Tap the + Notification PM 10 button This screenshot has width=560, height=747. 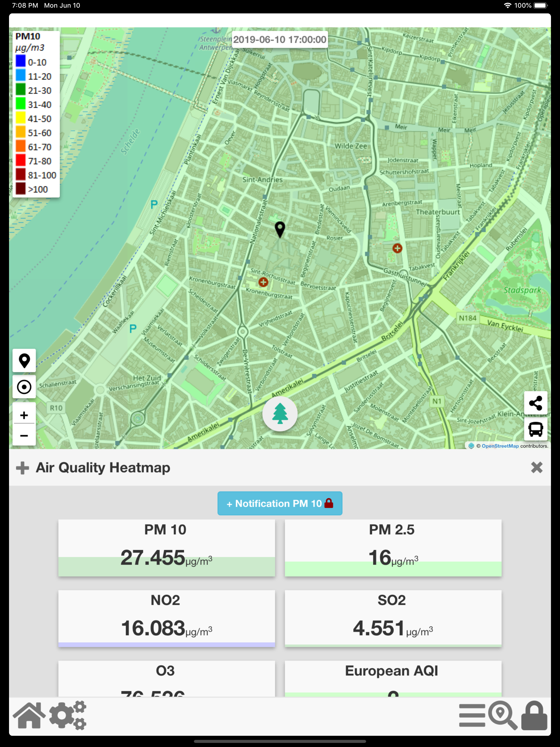pyautogui.click(x=280, y=503)
